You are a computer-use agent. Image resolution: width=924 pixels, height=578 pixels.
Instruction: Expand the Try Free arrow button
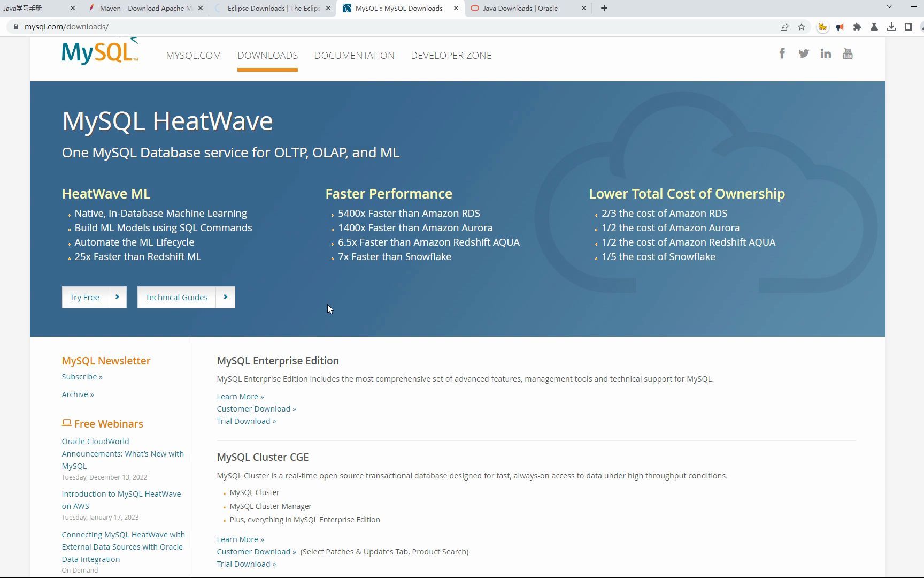point(117,297)
